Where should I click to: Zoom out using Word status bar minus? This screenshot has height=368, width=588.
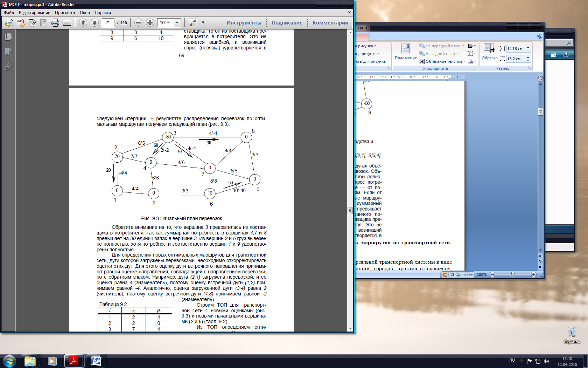(492, 274)
